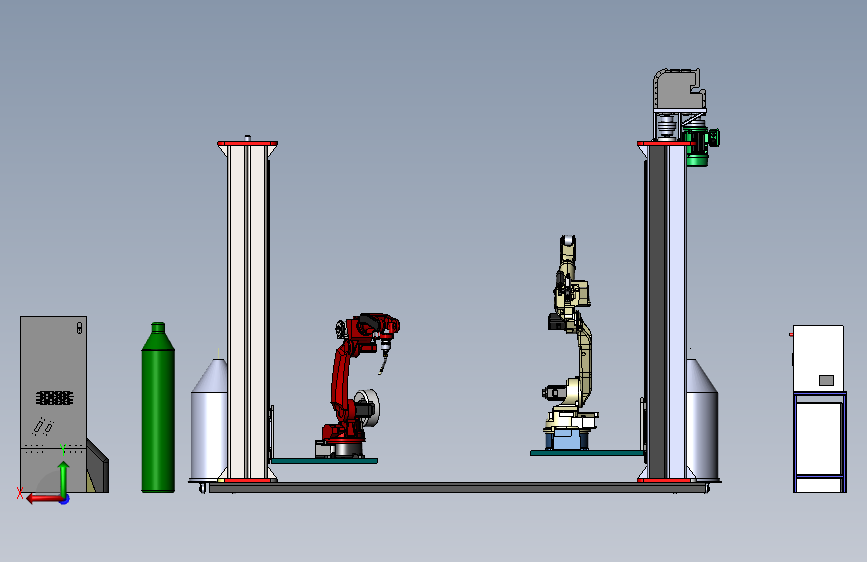Image resolution: width=867 pixels, height=562 pixels.
Task: Select the gray gearbox housing above the right column
Action: (x=679, y=89)
